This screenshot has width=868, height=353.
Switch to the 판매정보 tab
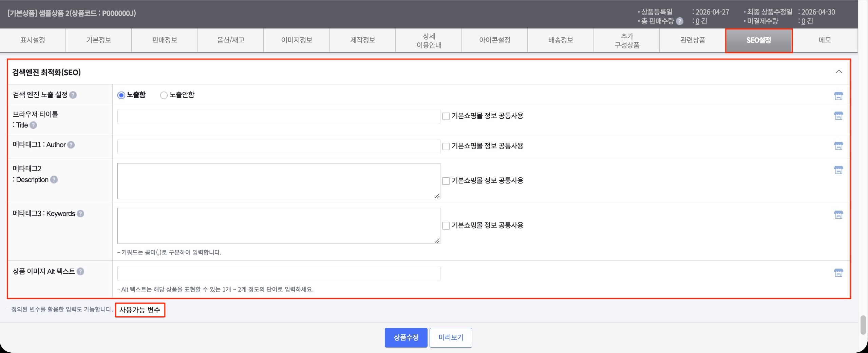click(x=165, y=40)
